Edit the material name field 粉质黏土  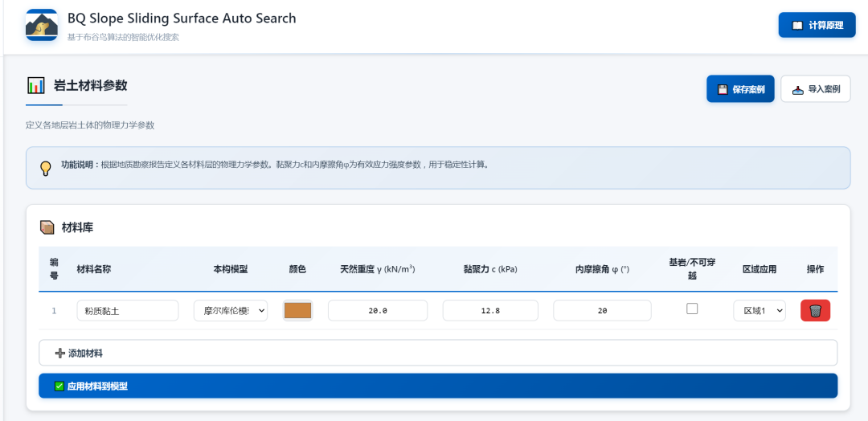128,310
